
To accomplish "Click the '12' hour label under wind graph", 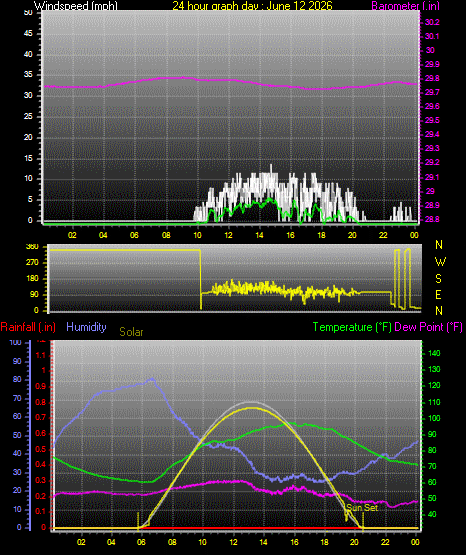I will (229, 235).
